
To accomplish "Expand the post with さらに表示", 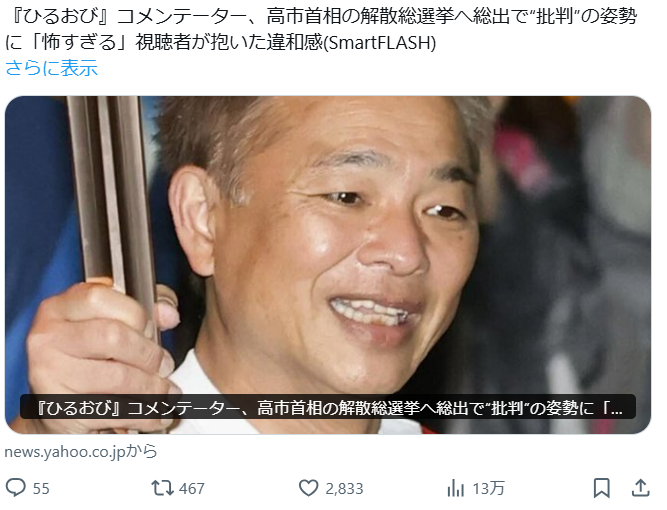I will [x=51, y=68].
